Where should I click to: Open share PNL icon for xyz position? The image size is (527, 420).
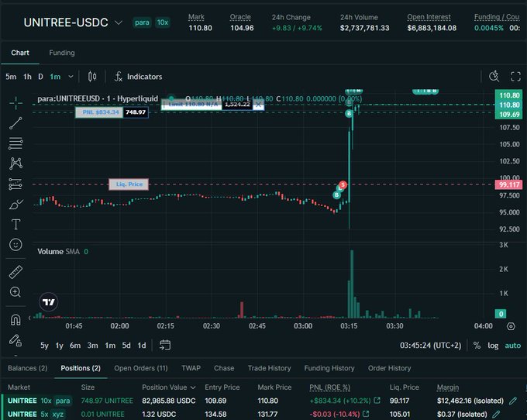pos(366,414)
